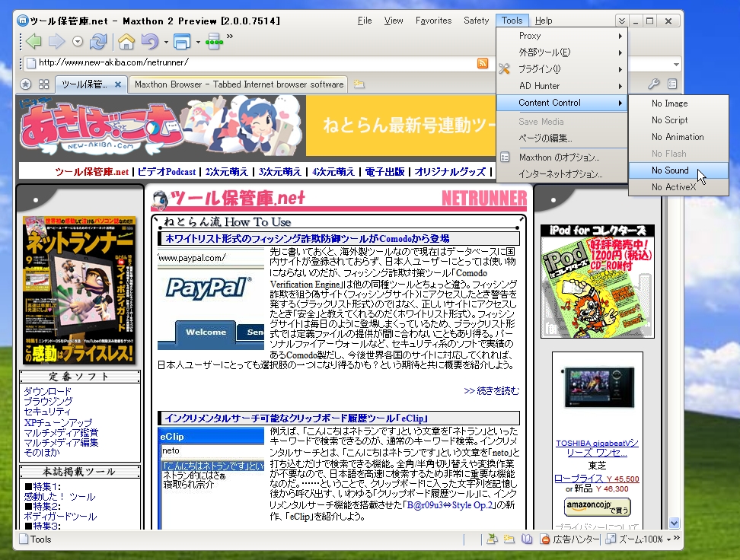Expand the New window dropdown arrow
Image resolution: width=740 pixels, height=560 pixels.
(198, 42)
